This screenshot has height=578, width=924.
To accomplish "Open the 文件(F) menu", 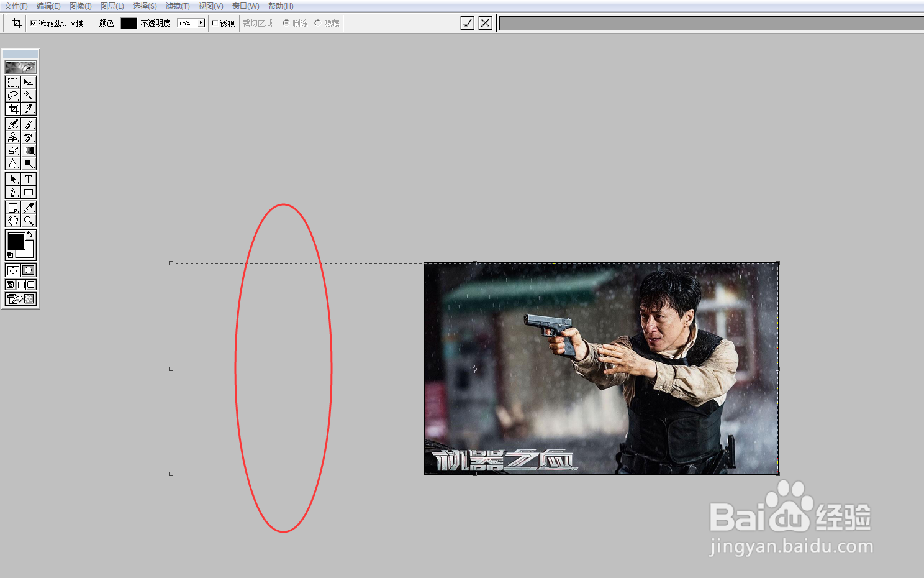I will (16, 6).
